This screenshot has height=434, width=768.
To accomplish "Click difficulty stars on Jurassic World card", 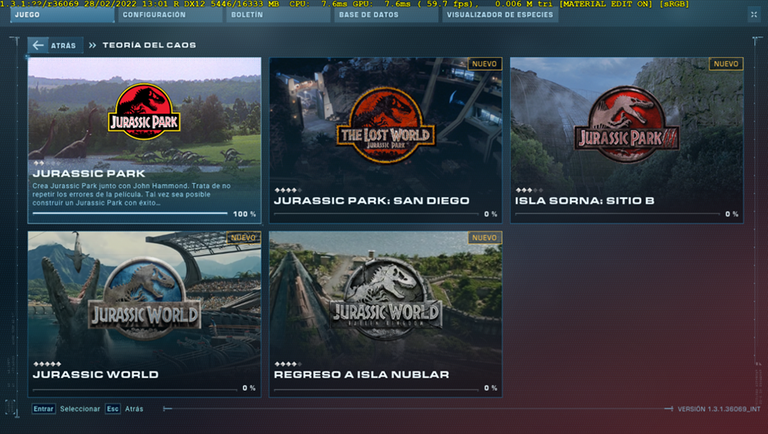I will pyautogui.click(x=47, y=364).
